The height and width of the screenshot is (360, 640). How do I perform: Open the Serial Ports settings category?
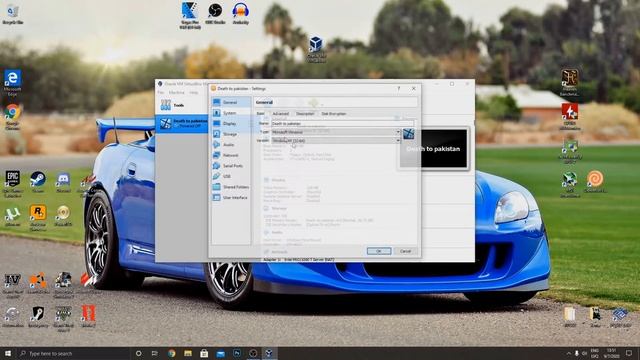pos(231,166)
